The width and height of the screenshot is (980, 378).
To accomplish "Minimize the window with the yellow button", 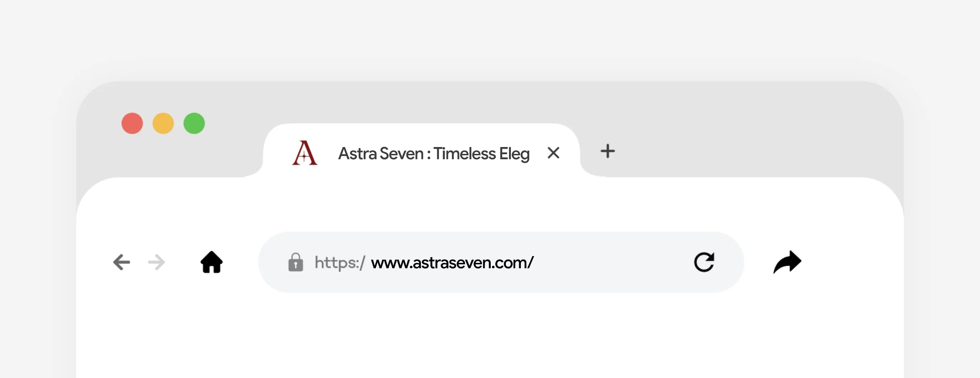I will coord(163,123).
